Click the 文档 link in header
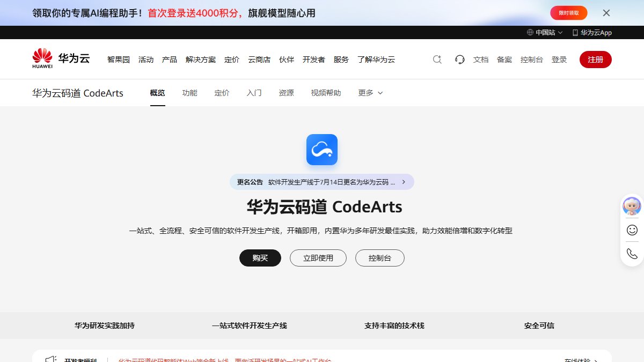The width and height of the screenshot is (644, 362). [x=481, y=60]
